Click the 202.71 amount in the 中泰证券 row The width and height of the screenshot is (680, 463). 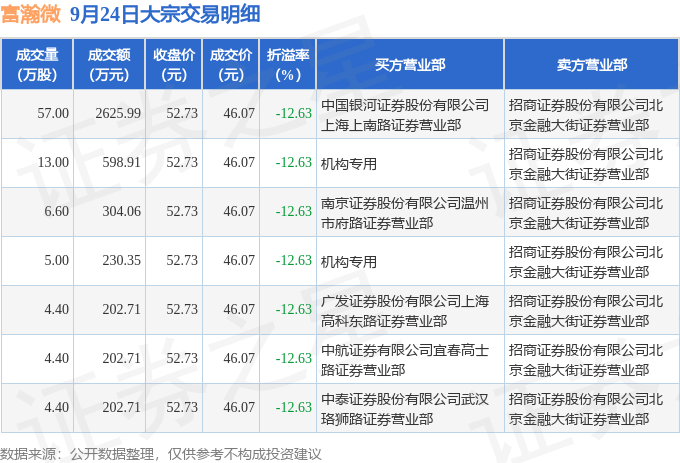click(121, 408)
